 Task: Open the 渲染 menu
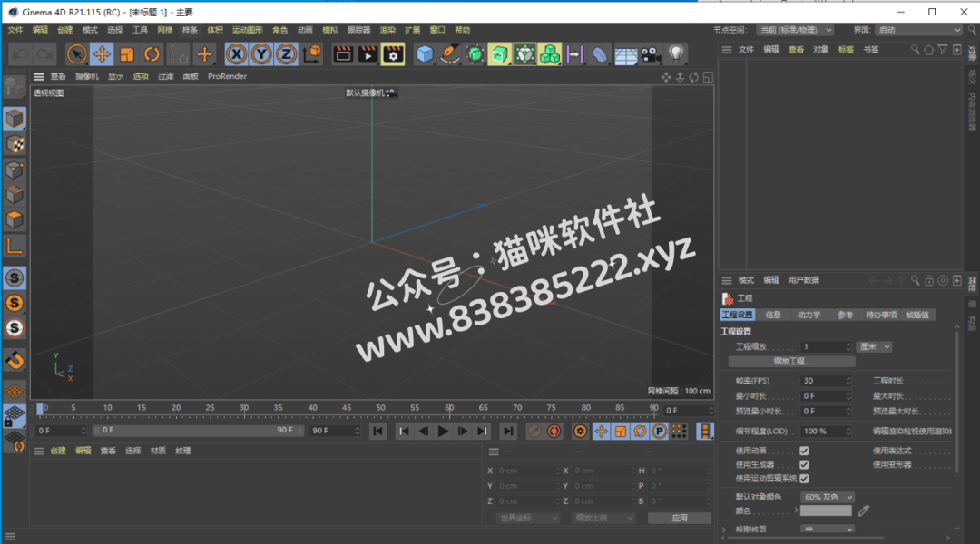coord(387,30)
